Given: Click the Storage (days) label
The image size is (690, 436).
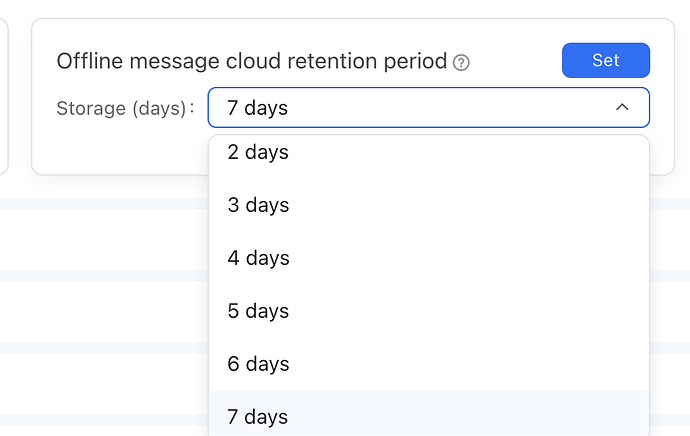Looking at the screenshot, I should [x=124, y=108].
